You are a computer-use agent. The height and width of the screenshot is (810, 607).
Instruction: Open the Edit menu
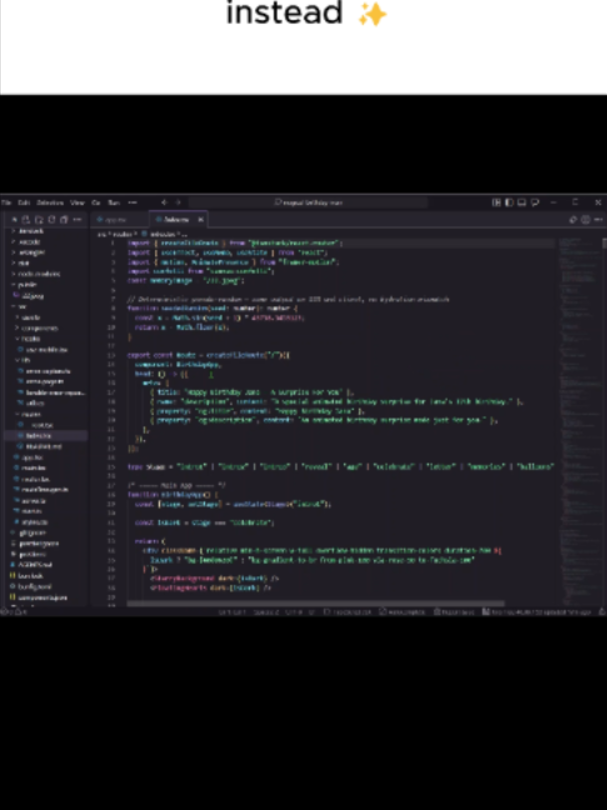pyautogui.click(x=24, y=202)
